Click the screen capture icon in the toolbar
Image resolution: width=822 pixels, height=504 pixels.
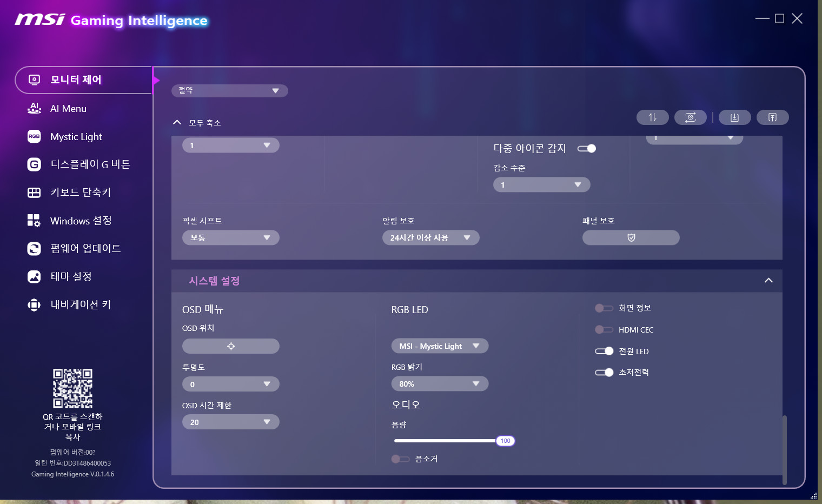691,117
